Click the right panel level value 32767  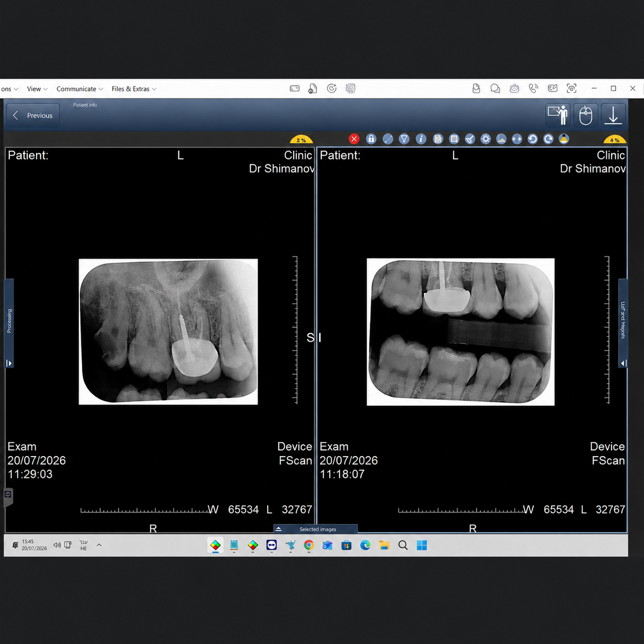pos(610,509)
